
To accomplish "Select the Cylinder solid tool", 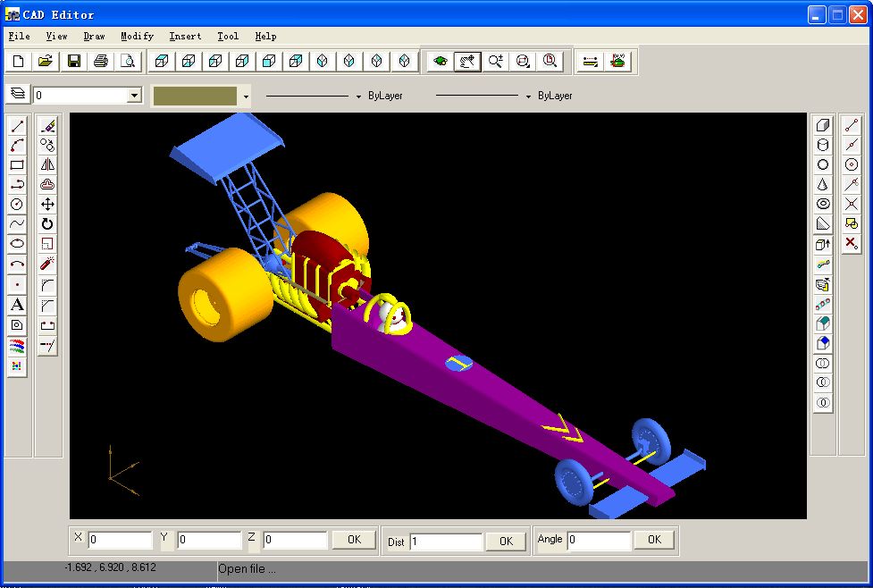I will click(823, 145).
